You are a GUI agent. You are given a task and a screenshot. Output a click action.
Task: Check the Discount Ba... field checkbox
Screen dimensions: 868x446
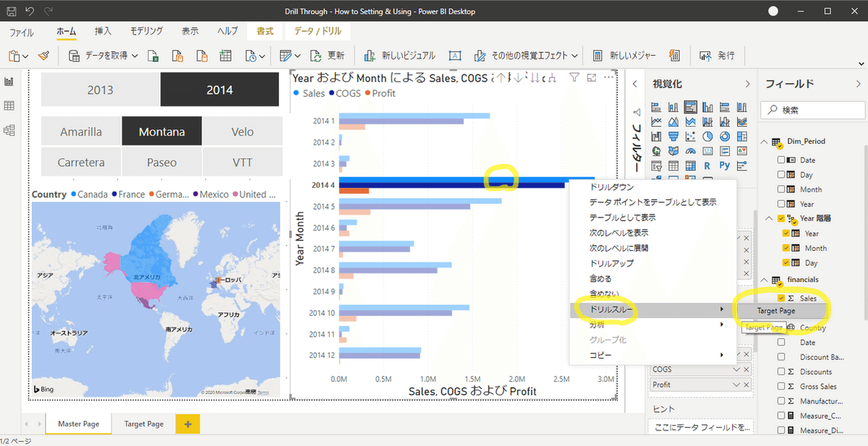tap(781, 357)
